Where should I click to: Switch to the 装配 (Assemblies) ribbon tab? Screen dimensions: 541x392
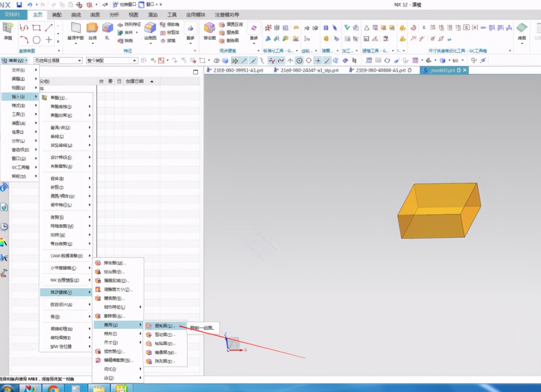click(57, 15)
